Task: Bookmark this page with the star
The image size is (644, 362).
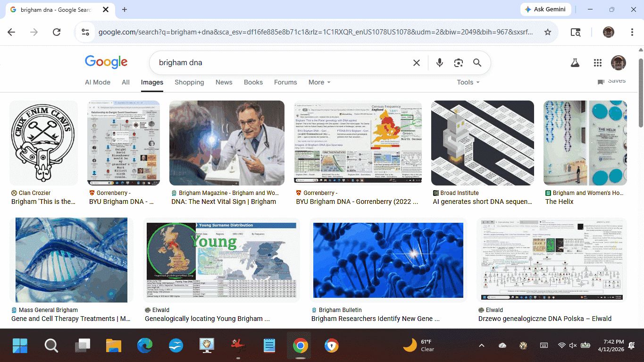Action: pos(547,32)
